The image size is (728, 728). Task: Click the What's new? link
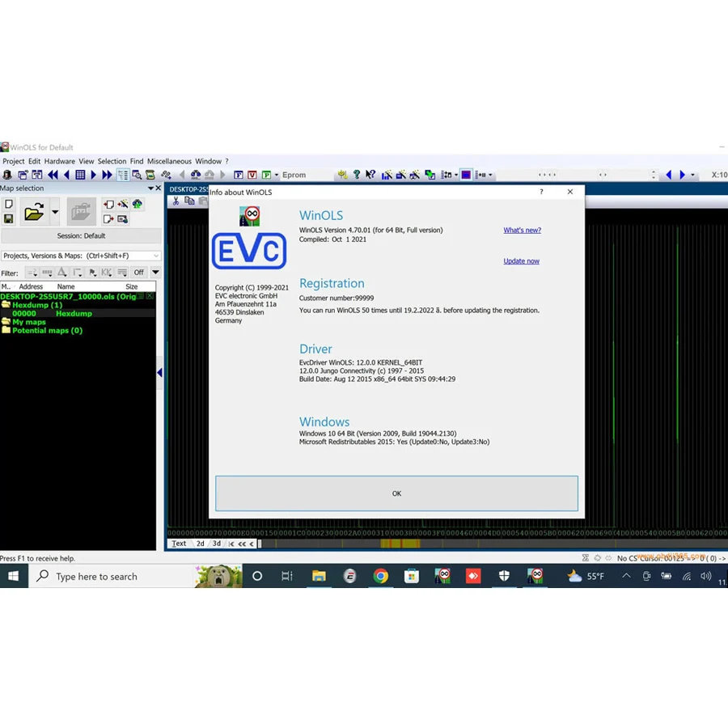tap(523, 231)
